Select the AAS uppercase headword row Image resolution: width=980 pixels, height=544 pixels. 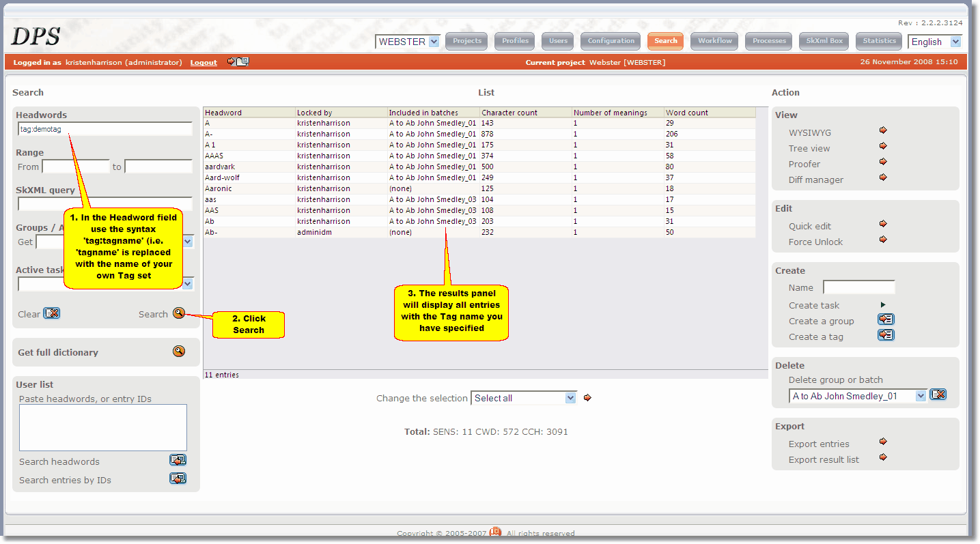(x=479, y=210)
